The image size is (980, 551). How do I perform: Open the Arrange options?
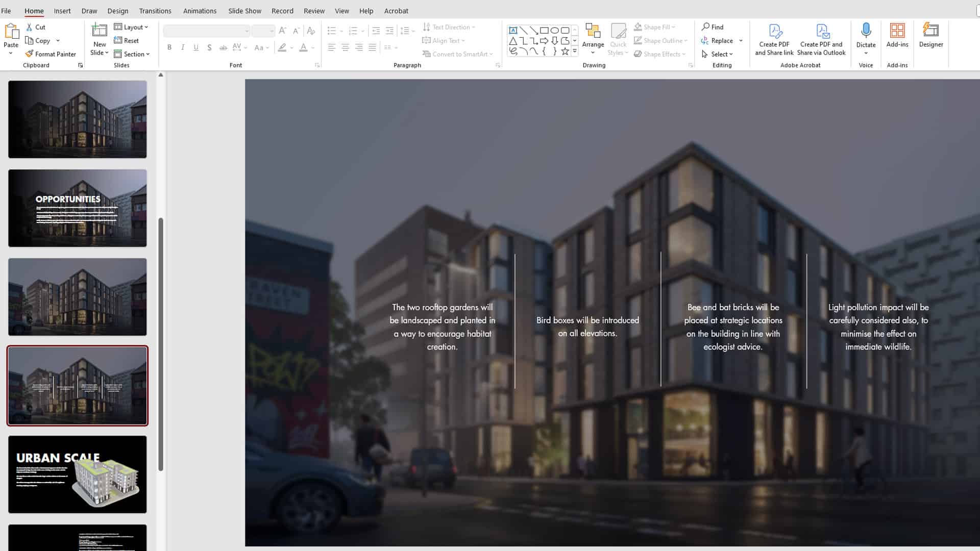593,39
